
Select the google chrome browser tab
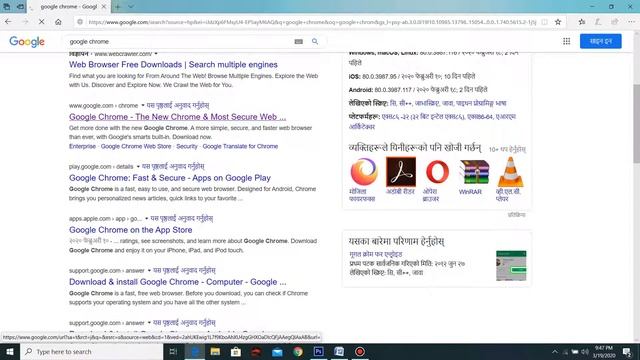point(69,7)
